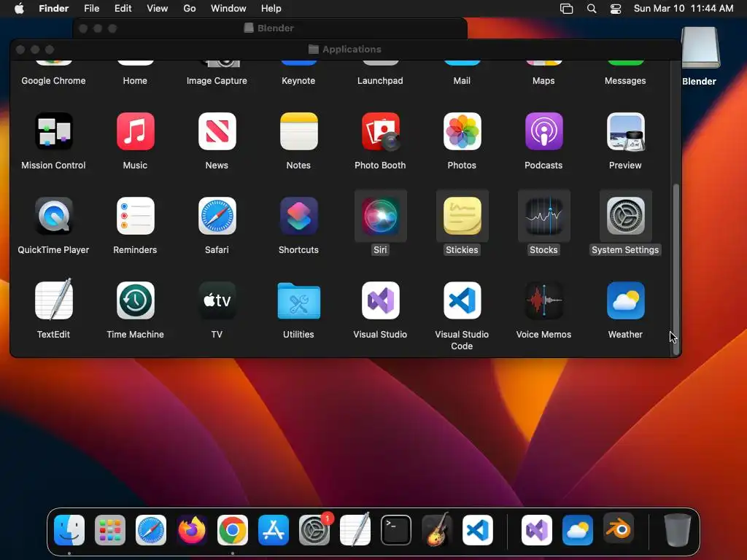The height and width of the screenshot is (560, 747).
Task: Open Terminal from the Dock
Action: pyautogui.click(x=396, y=530)
